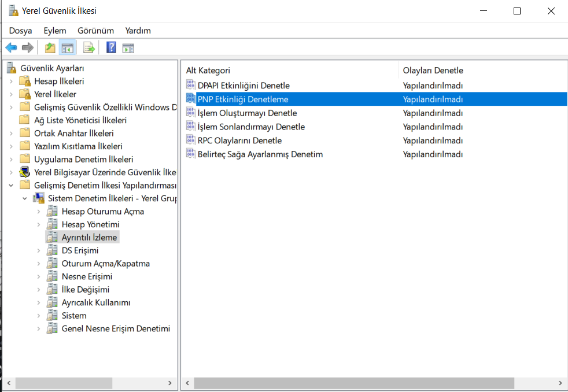Click the Sistem Denetim İlkeleri node icon
This screenshot has height=392, width=568.
coord(38,198)
